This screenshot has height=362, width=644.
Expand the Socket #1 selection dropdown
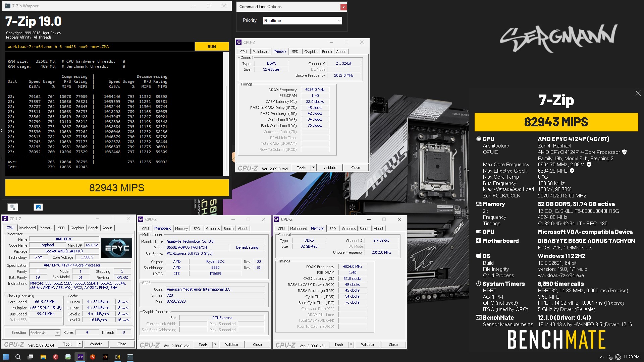pyautogui.click(x=57, y=333)
